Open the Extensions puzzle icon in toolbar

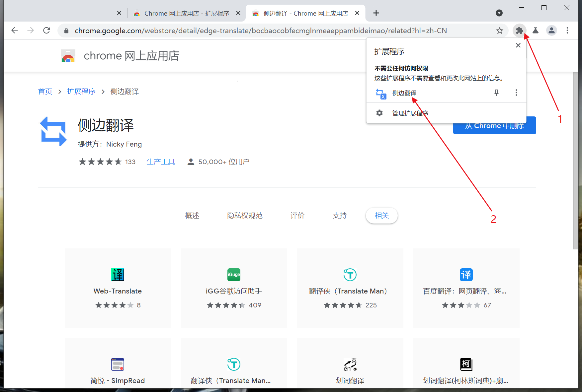pyautogui.click(x=519, y=31)
